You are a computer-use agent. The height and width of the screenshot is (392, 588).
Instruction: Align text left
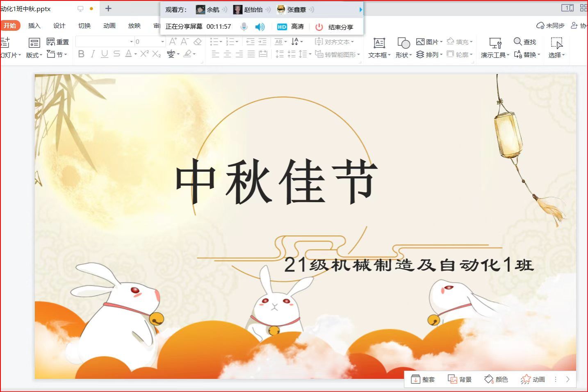215,54
